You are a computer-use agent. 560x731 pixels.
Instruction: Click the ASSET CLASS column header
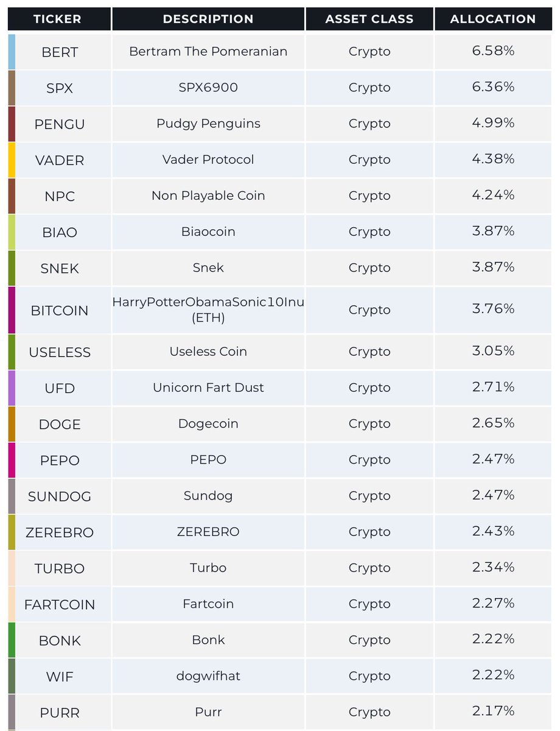click(369, 19)
